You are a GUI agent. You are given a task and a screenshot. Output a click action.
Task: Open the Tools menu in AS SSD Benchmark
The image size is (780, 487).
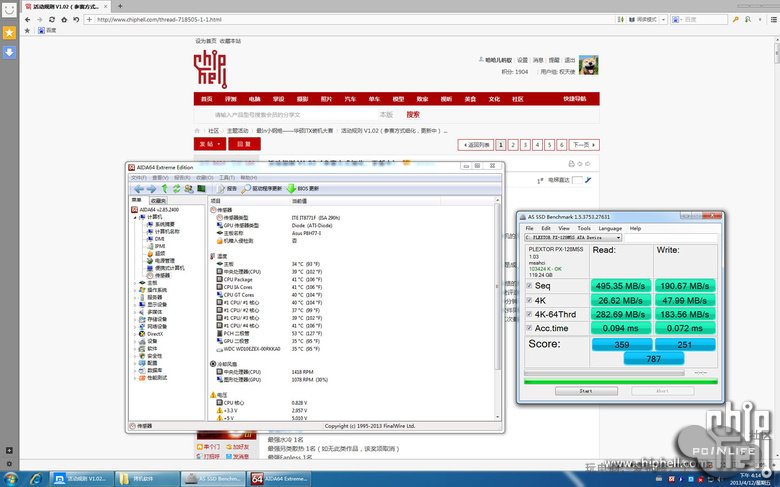[584, 228]
